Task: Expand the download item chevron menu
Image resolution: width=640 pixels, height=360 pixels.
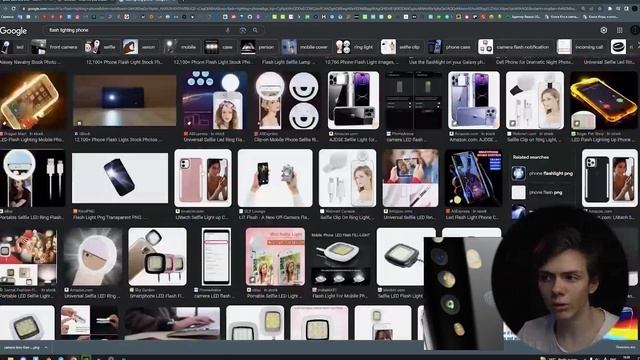Action: coord(46,347)
